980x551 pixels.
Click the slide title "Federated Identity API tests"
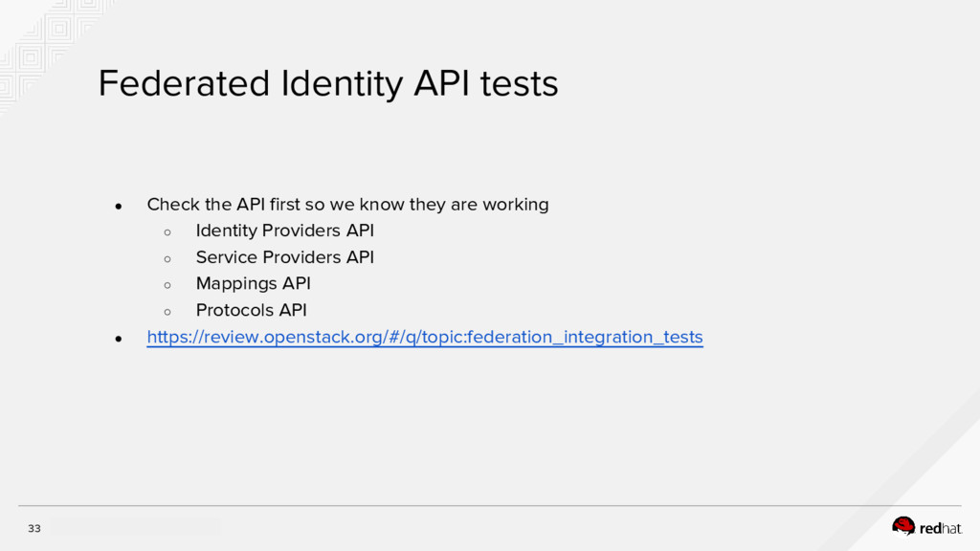327,84
